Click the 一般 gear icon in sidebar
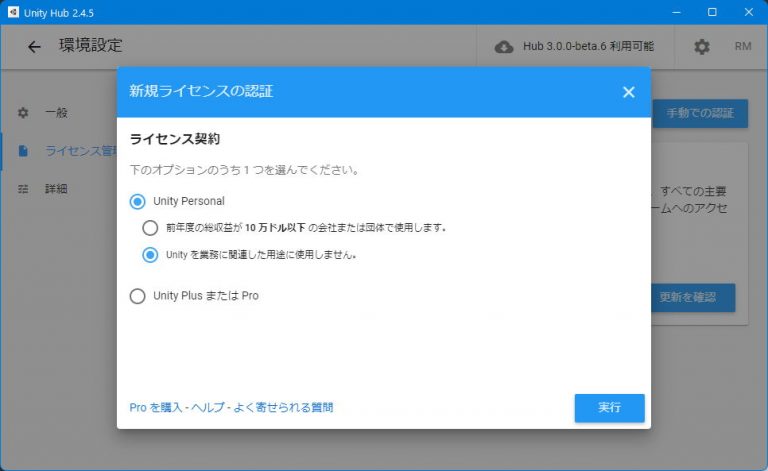This screenshot has height=471, width=768. 23,113
